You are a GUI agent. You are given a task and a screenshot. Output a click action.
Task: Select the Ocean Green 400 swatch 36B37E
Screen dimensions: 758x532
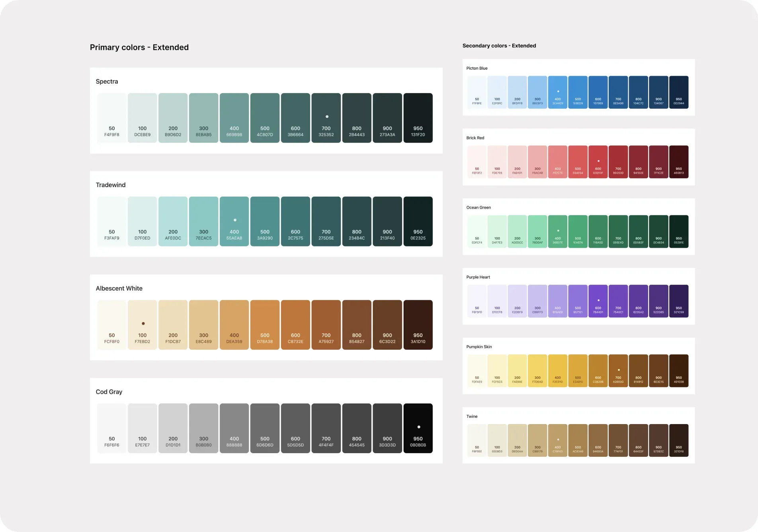click(558, 232)
